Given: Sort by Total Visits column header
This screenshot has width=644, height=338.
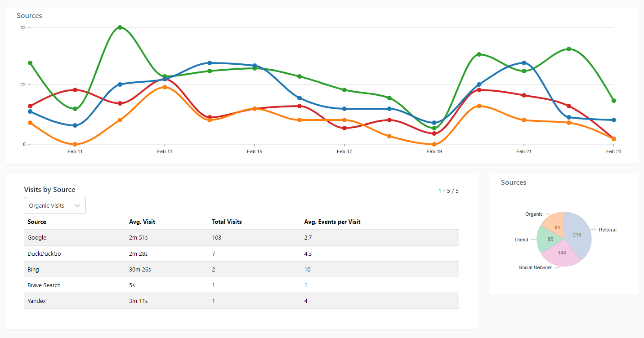Looking at the screenshot, I should [x=227, y=222].
